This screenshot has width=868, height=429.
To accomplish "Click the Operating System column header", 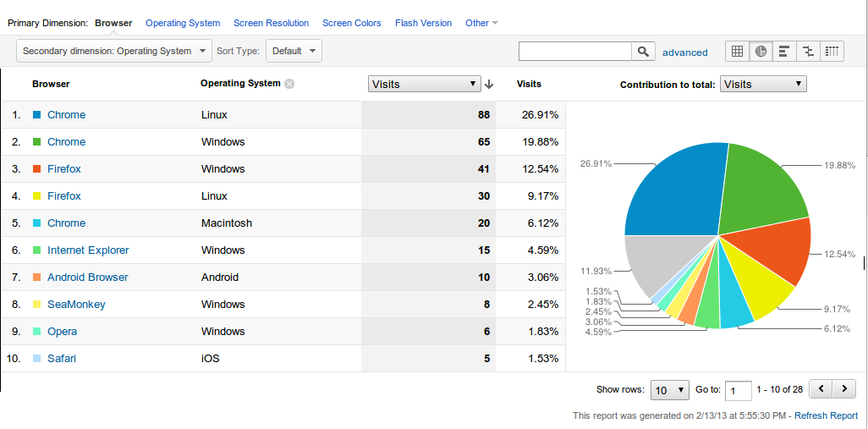I will pos(240,84).
